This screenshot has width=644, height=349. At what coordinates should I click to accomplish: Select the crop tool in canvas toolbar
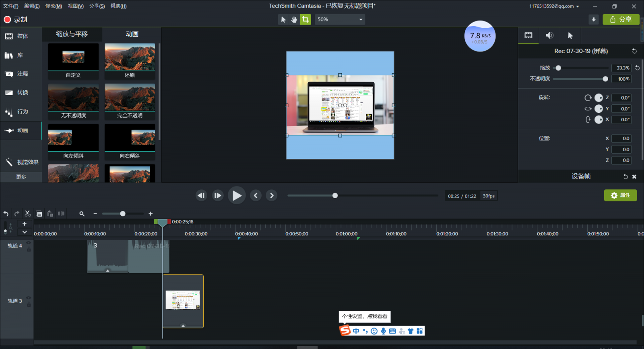tap(305, 19)
